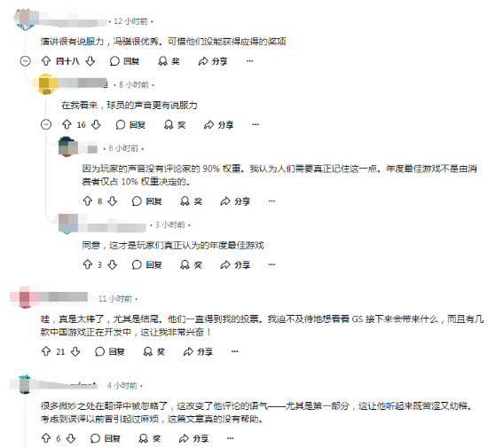Collapse the top comment thread posted 12 小时前

[25, 61]
